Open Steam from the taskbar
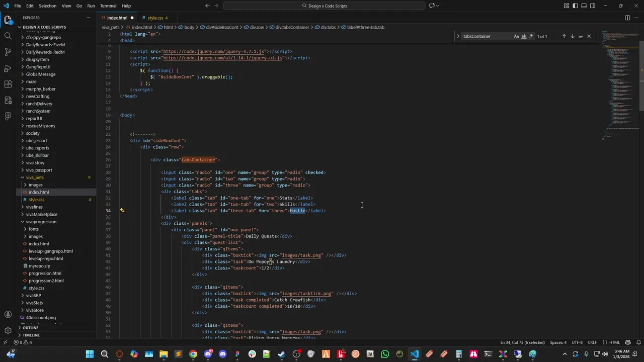Image resolution: width=644 pixels, height=362 pixels. coord(281,354)
